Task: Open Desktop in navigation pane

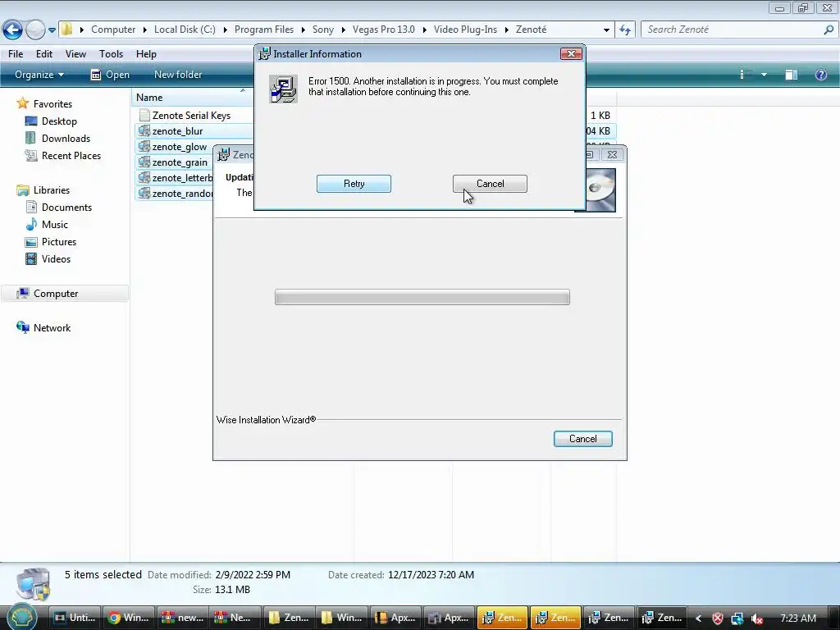Action: pos(59,121)
